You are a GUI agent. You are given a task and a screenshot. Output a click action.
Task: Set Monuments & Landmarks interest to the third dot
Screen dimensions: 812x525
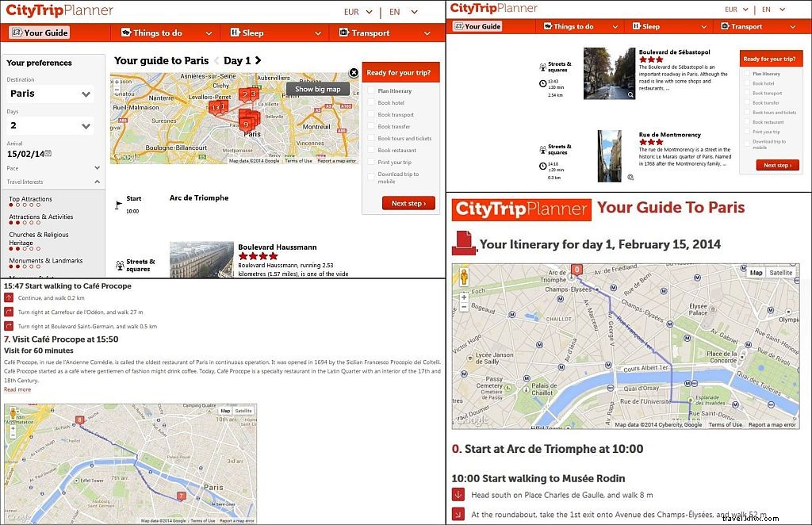(x=25, y=266)
